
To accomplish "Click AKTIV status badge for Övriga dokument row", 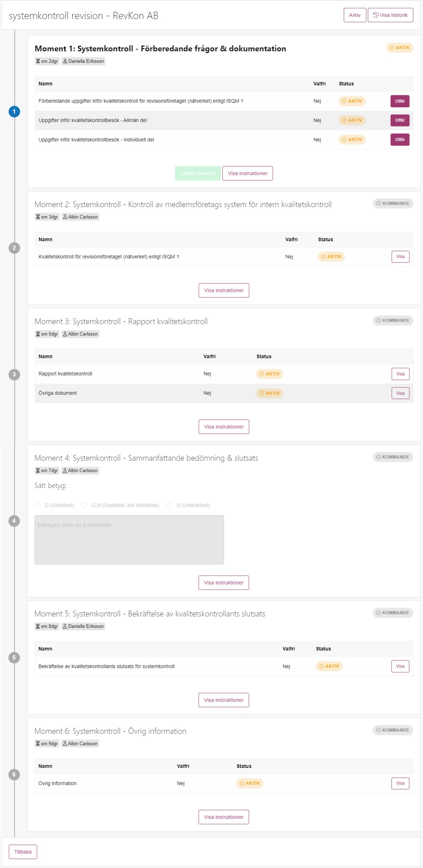I will click(x=270, y=393).
